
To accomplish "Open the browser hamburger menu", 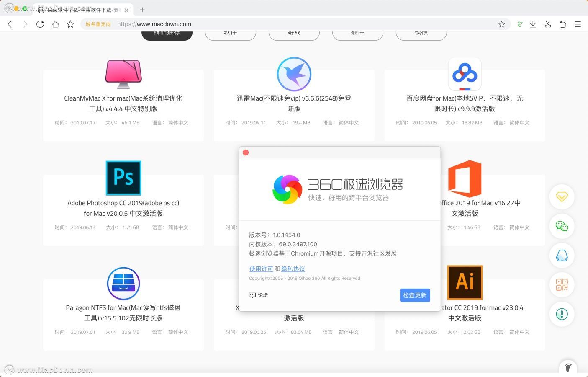I will (x=578, y=24).
